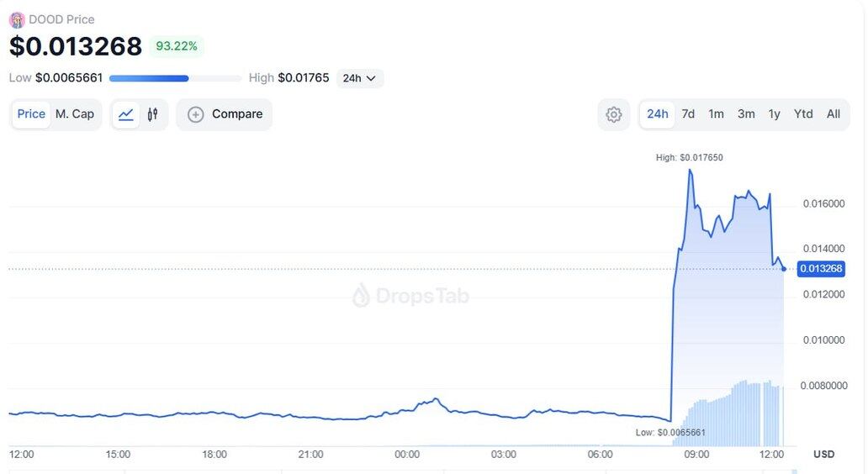Switch to line chart view
The width and height of the screenshot is (868, 474).
point(126,114)
